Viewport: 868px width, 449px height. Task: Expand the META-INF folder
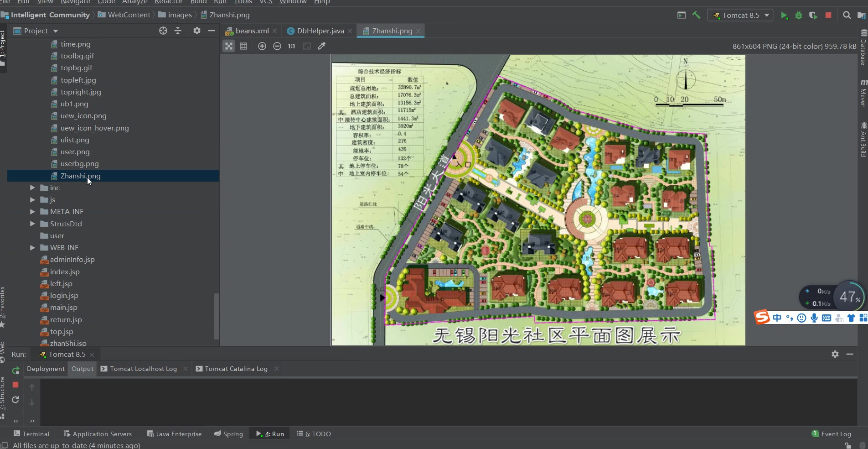coord(32,211)
